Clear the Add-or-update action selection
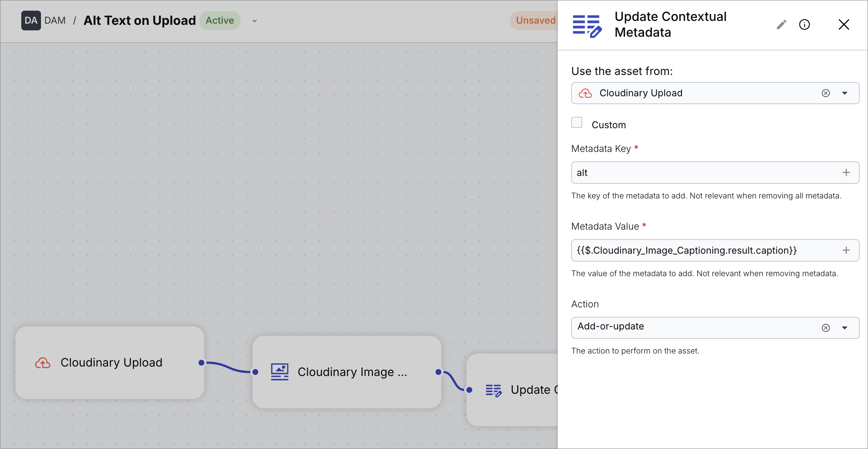The width and height of the screenshot is (868, 449). click(x=825, y=328)
